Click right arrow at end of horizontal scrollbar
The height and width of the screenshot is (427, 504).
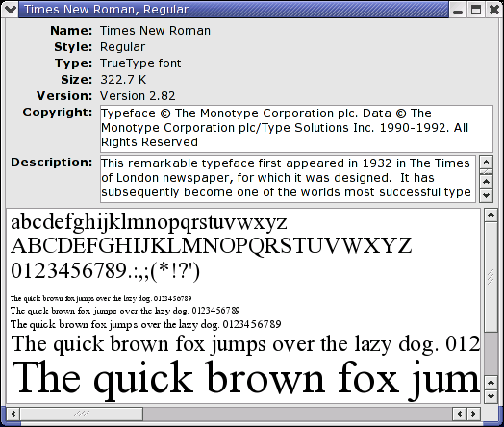[x=473, y=414]
